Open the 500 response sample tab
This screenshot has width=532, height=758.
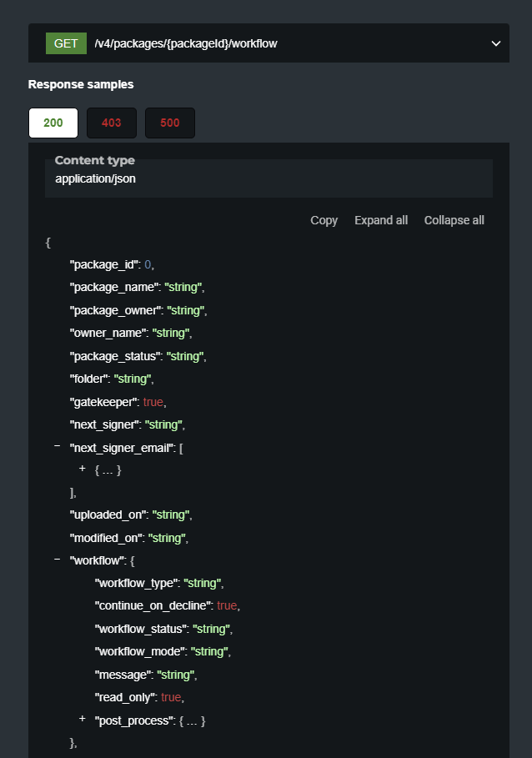169,123
